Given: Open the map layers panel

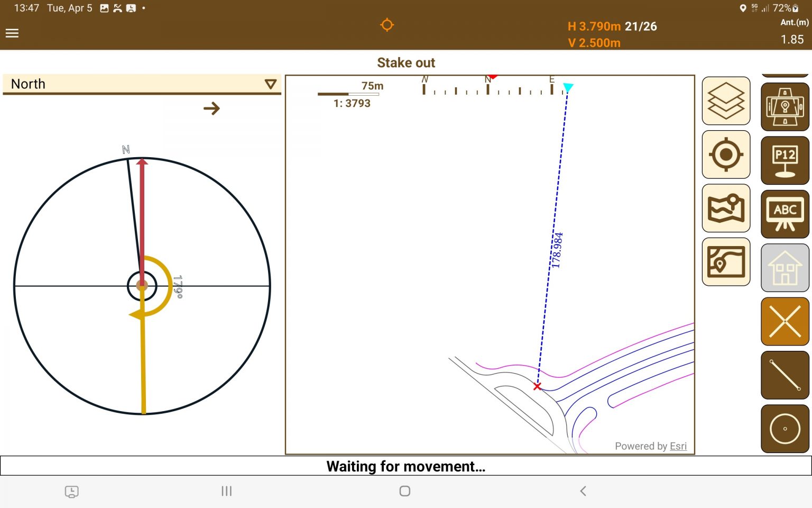Looking at the screenshot, I should pos(726,101).
